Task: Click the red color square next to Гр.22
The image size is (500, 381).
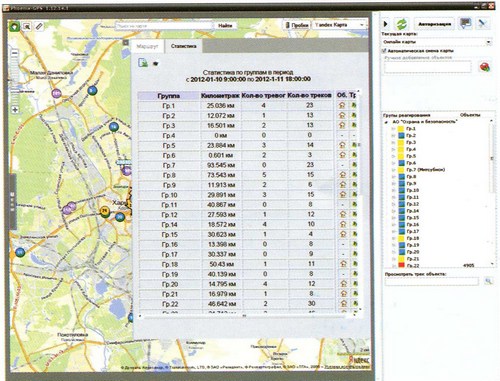Action: (401, 265)
